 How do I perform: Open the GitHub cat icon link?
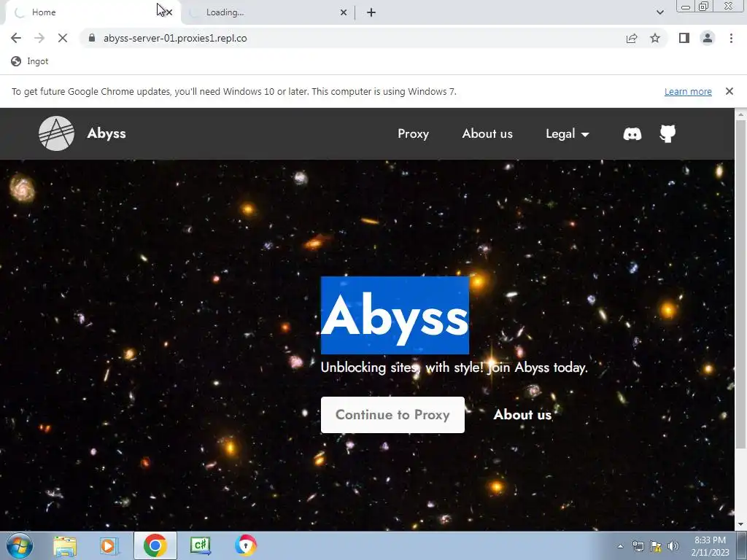click(667, 134)
